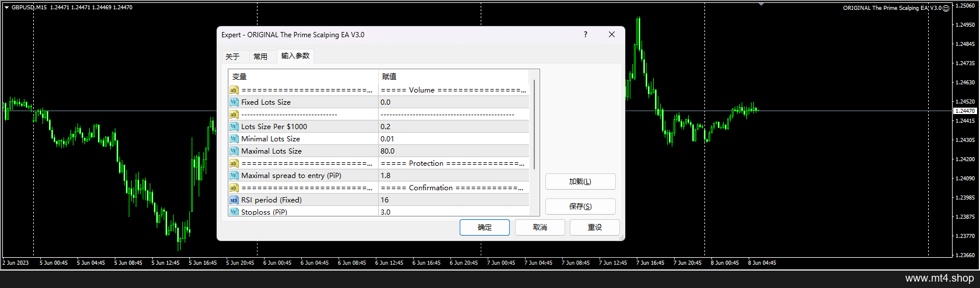The width and height of the screenshot is (980, 288).
Task: Click the icon beside Maximal spread to entry
Action: click(x=234, y=176)
